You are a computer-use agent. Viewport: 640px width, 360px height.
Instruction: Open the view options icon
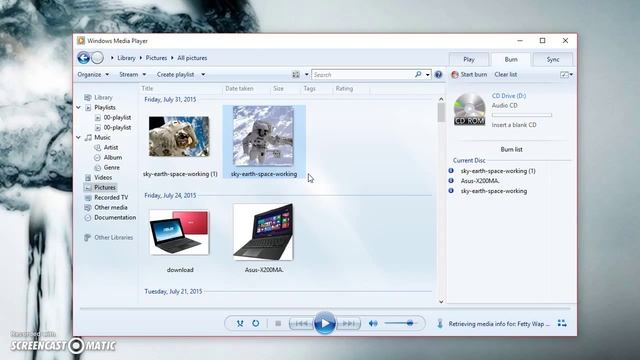point(296,75)
